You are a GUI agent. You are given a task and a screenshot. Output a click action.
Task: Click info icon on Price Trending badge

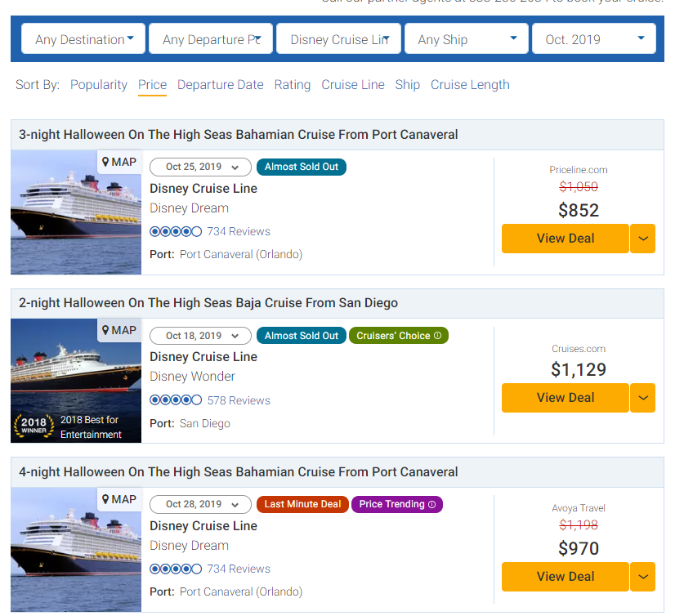click(x=432, y=504)
